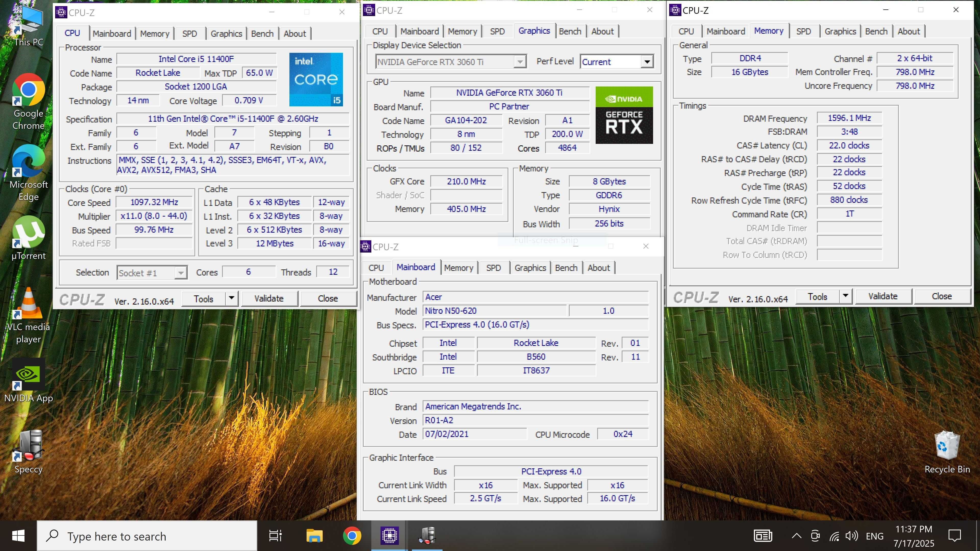The height and width of the screenshot is (551, 980).
Task: Select the Core Speed 1097.32 MHz value
Action: click(154, 202)
